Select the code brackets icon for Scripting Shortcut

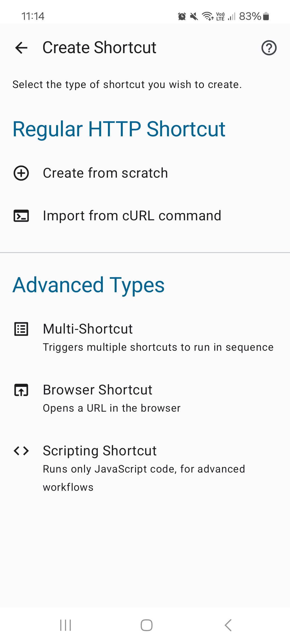[21, 451]
